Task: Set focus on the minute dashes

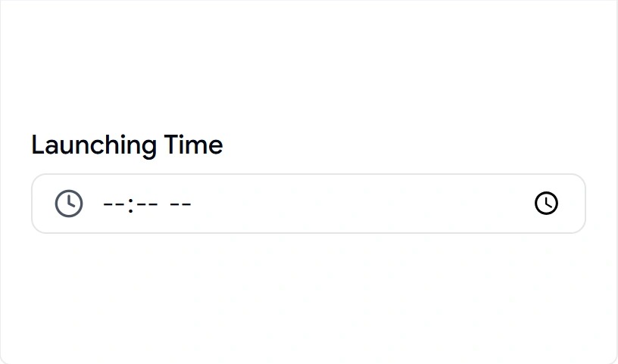Action: tap(148, 204)
